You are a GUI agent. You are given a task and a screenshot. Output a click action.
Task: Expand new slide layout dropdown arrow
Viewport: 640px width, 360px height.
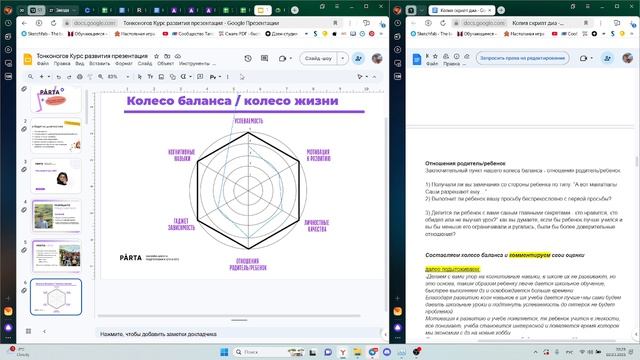click(x=49, y=76)
